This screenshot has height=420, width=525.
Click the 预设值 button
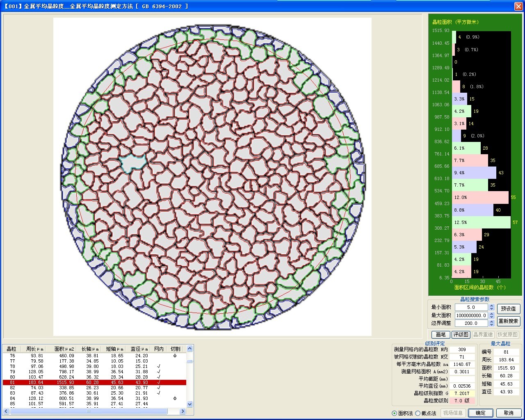pos(508,308)
